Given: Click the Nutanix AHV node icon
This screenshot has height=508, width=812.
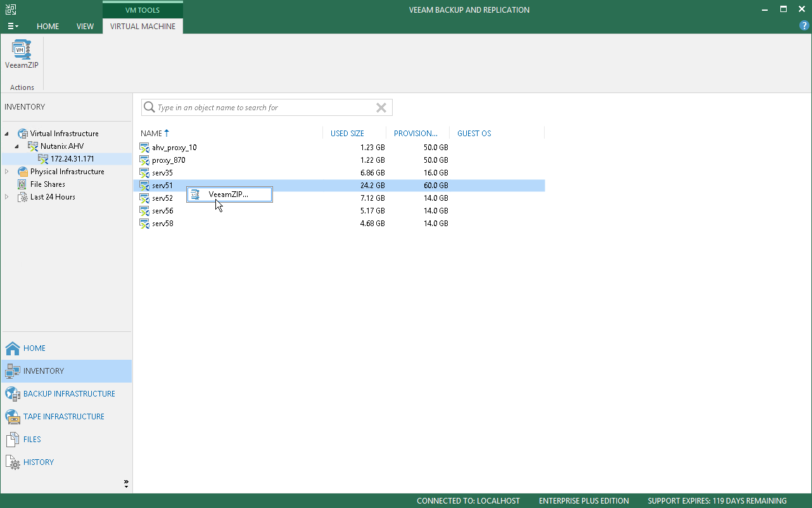Looking at the screenshot, I should [x=33, y=146].
